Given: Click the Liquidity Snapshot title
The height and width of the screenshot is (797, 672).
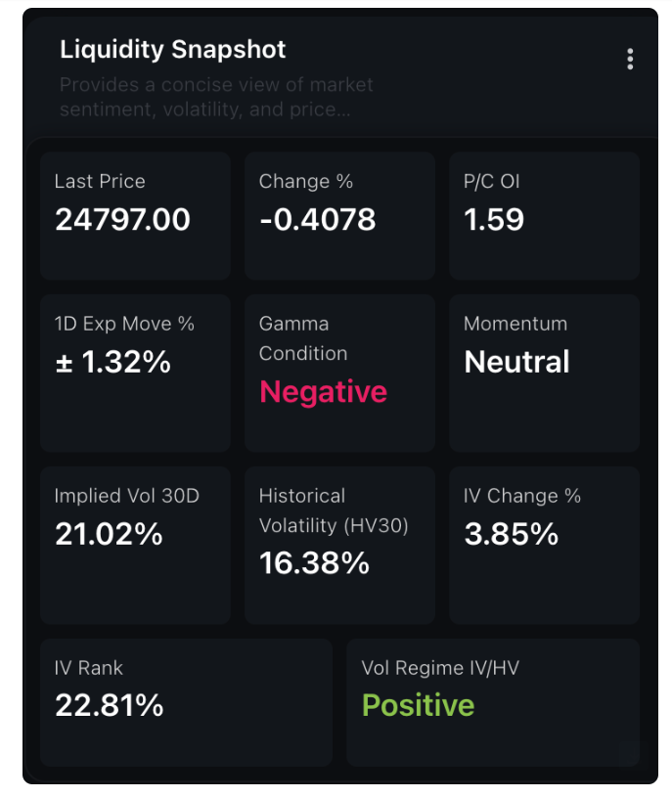Looking at the screenshot, I should point(173,49).
